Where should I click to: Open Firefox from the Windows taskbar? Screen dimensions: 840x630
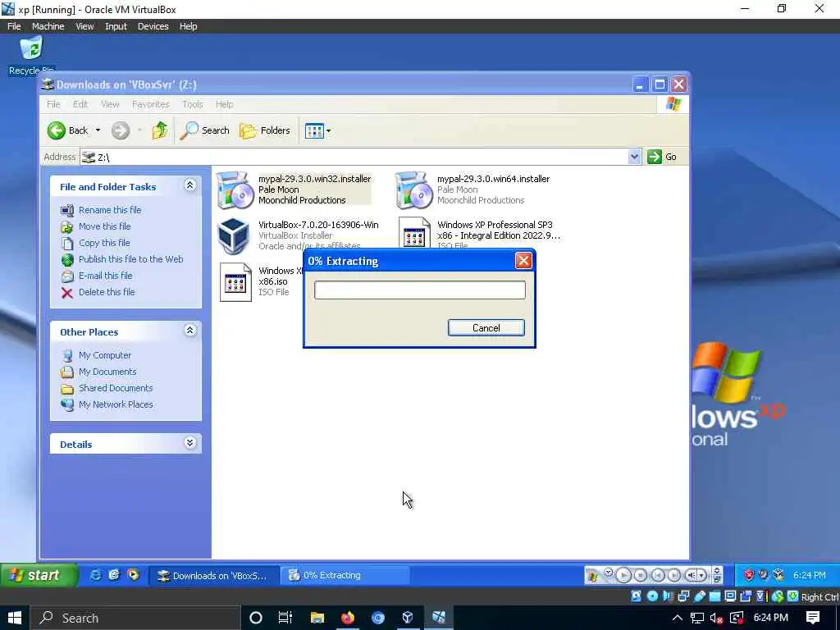[x=347, y=618]
